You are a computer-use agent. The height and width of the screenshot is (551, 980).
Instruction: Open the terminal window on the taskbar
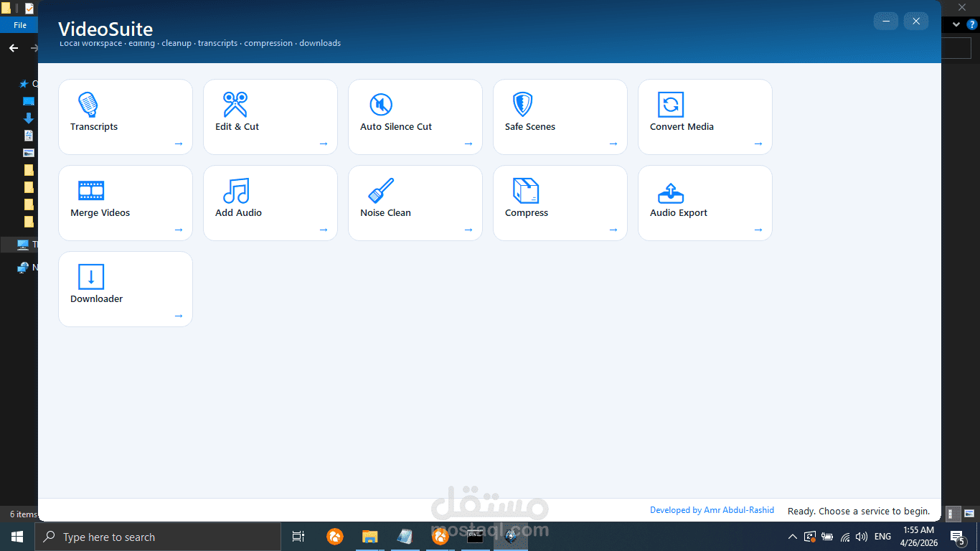click(x=475, y=537)
